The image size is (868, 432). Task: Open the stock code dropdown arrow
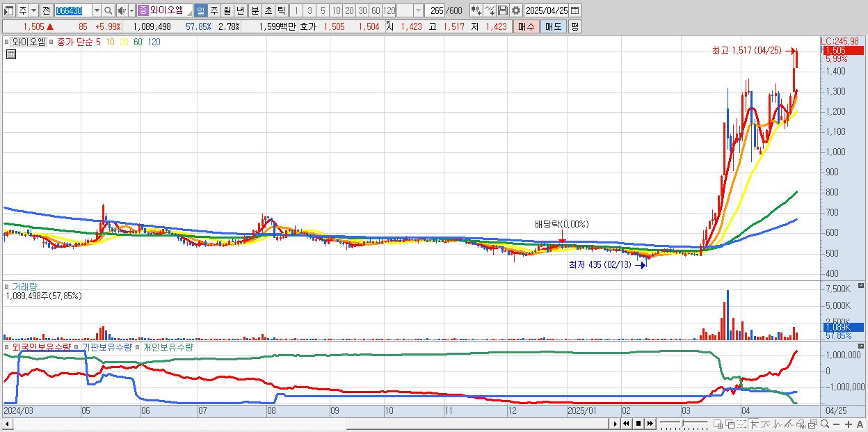pyautogui.click(x=97, y=10)
